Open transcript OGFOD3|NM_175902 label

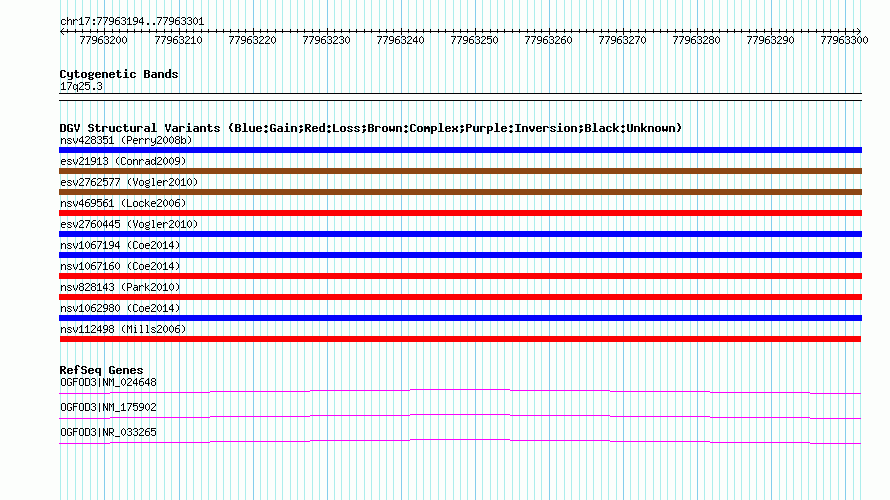tap(108, 407)
